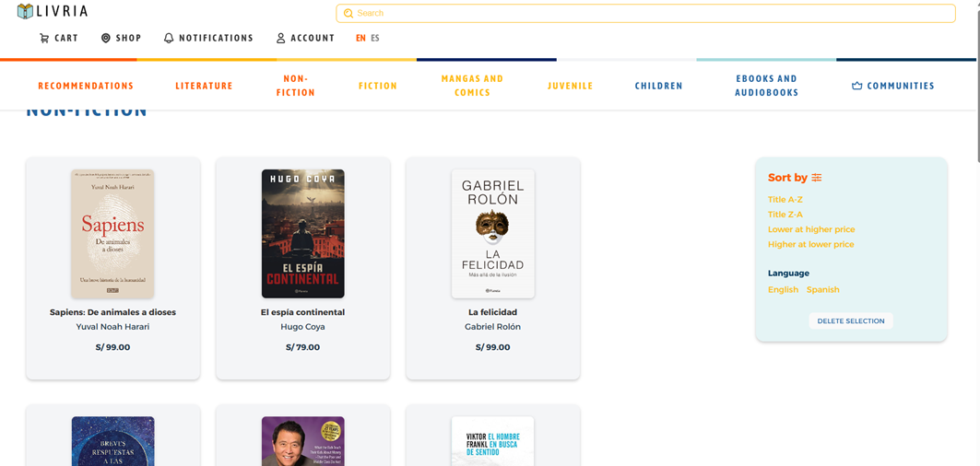Click the S/ 79.00 price
The width and height of the screenshot is (980, 466).
click(302, 347)
